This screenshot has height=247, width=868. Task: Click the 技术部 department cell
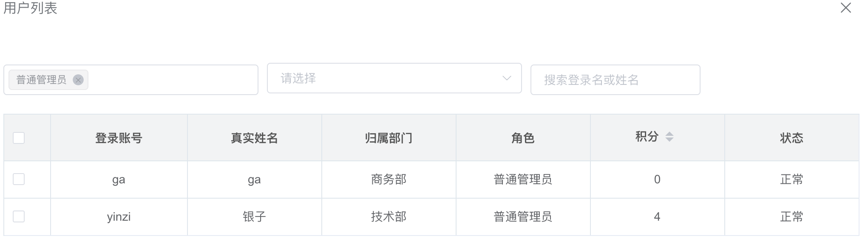point(389,217)
